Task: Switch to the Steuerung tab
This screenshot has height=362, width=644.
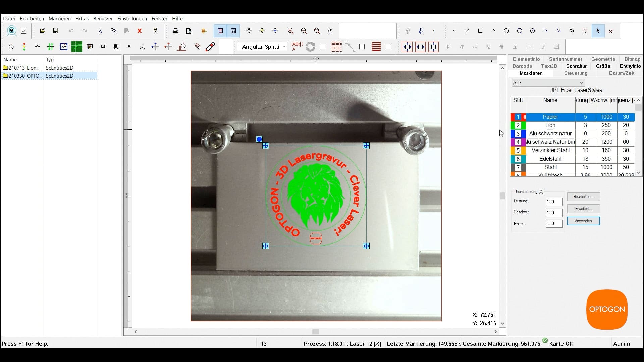Action: (x=576, y=73)
